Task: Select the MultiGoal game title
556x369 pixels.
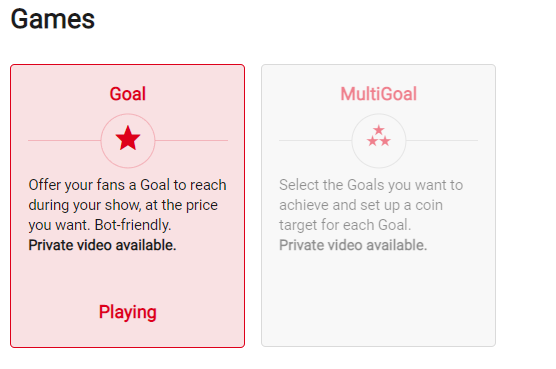Action: (x=378, y=94)
